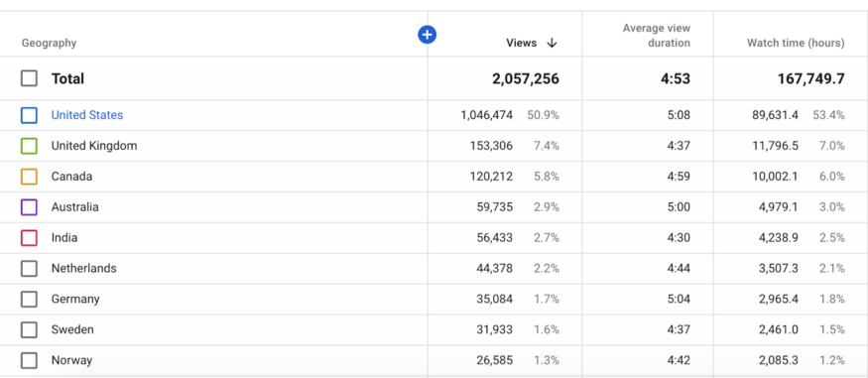Toggle the Australia purple checkbox
The width and height of the screenshot is (868, 378).
pos(30,207)
